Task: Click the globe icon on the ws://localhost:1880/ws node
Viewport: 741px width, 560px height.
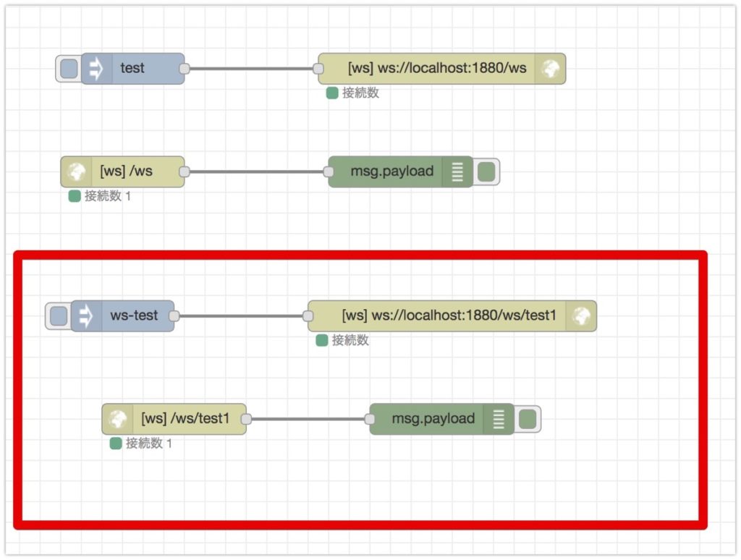Action: coord(551,69)
